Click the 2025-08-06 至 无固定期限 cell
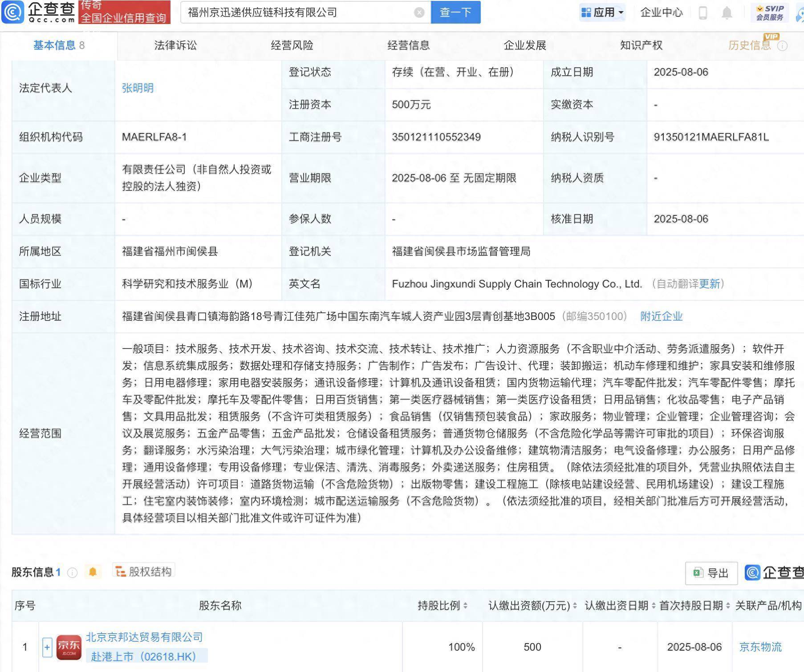This screenshot has height=672, width=804. coord(454,178)
